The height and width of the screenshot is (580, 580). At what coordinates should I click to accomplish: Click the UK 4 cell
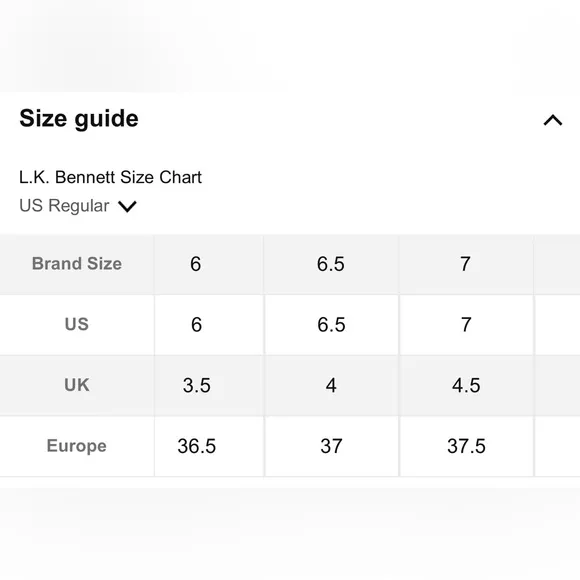pyautogui.click(x=331, y=385)
